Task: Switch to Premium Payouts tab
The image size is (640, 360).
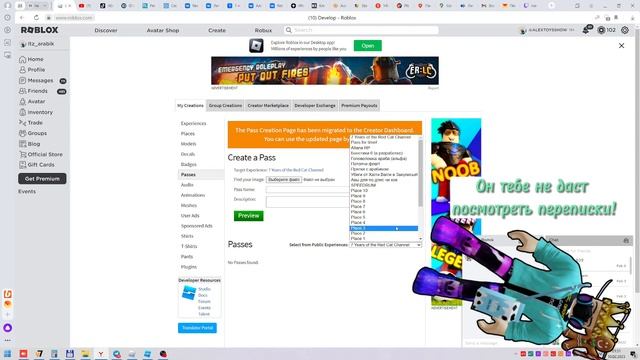Action: tap(359, 105)
